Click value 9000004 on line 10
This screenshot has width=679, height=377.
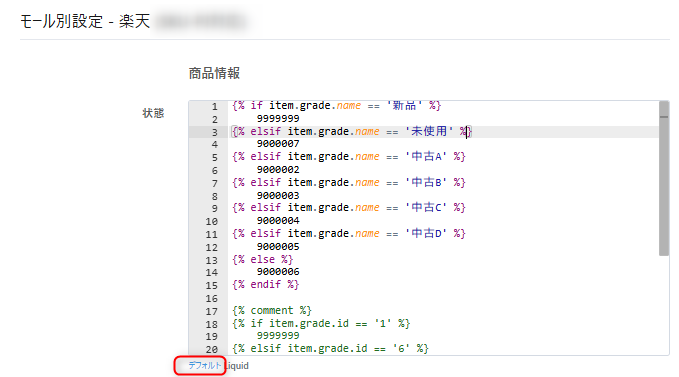278,221
